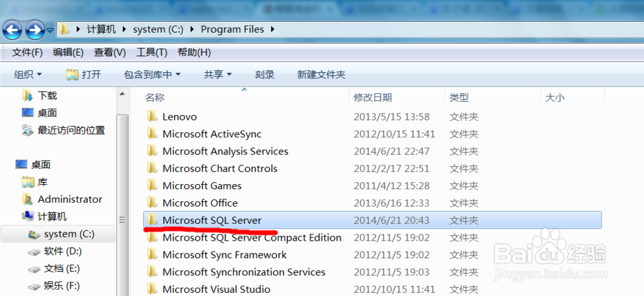Image resolution: width=644 pixels, height=296 pixels.
Task: Click the Microsoft Visual Studio folder icon
Action: pyautogui.click(x=153, y=289)
